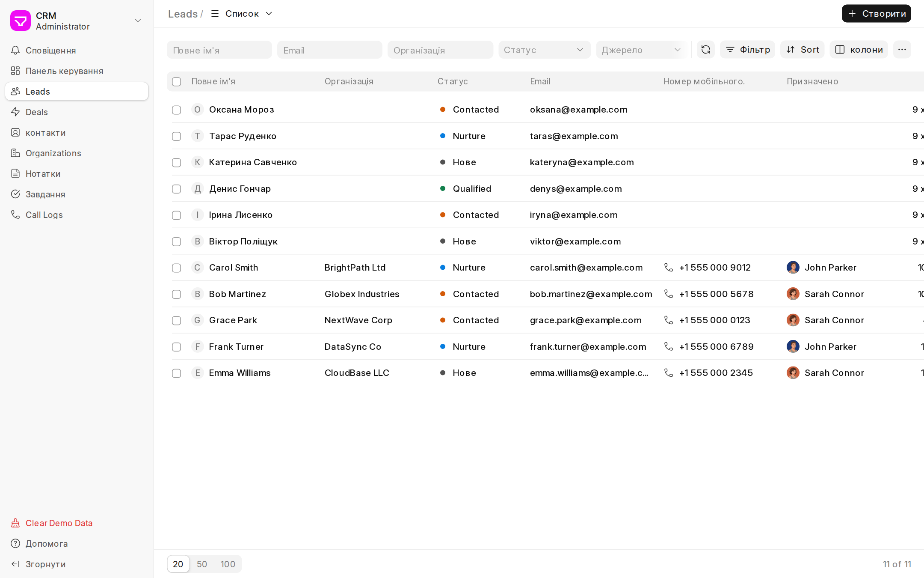Click phone icon in Grace Park row
This screenshot has width=924, height=578.
click(x=669, y=320)
